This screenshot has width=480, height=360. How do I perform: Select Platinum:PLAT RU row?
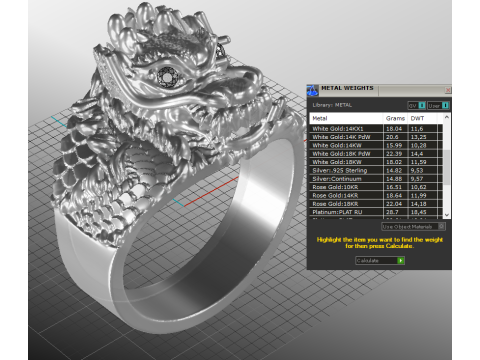click(x=376, y=212)
